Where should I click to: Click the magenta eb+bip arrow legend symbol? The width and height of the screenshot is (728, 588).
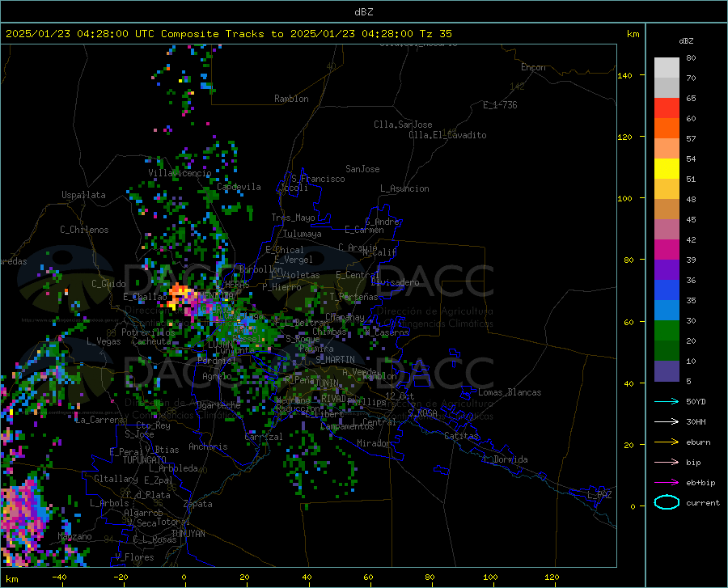tap(667, 482)
